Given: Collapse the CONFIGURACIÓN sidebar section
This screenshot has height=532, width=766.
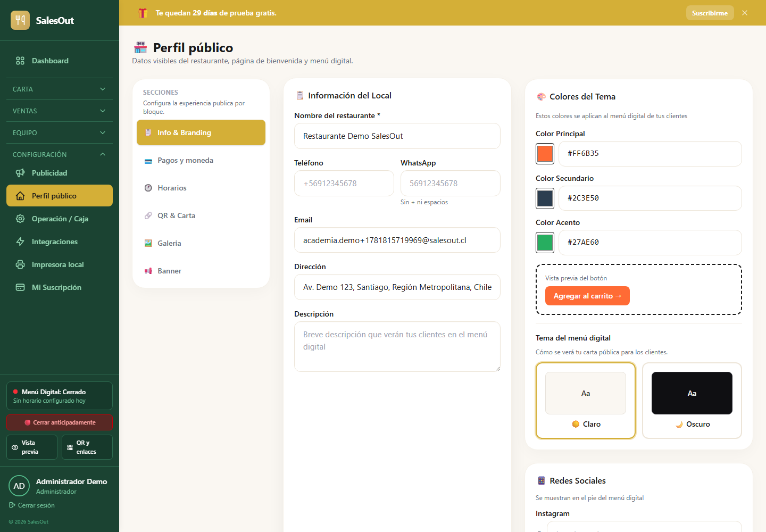Looking at the screenshot, I should [x=60, y=154].
